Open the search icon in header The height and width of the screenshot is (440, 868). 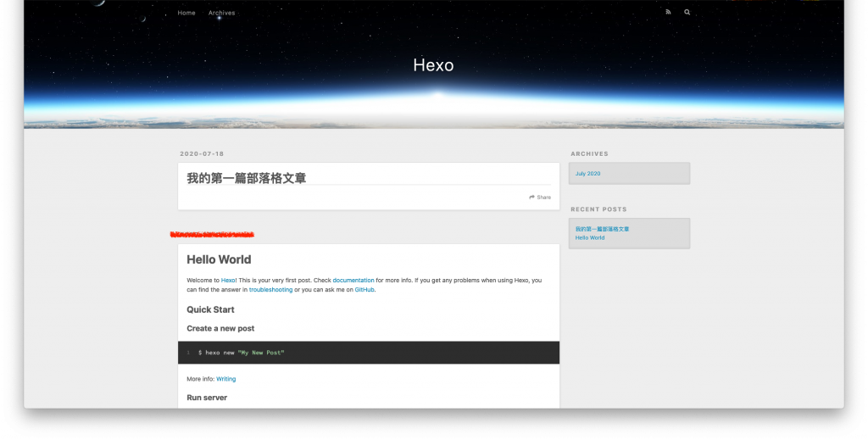click(x=687, y=12)
